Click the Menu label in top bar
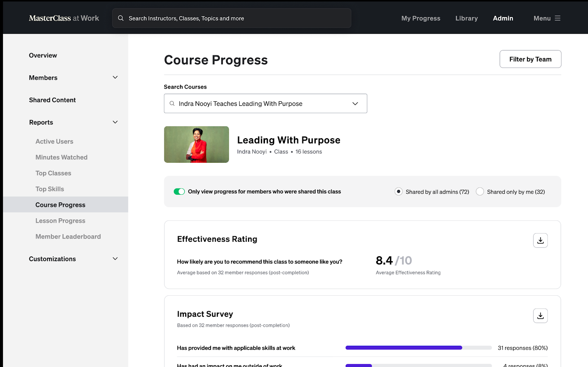The width and height of the screenshot is (588, 367). click(542, 18)
